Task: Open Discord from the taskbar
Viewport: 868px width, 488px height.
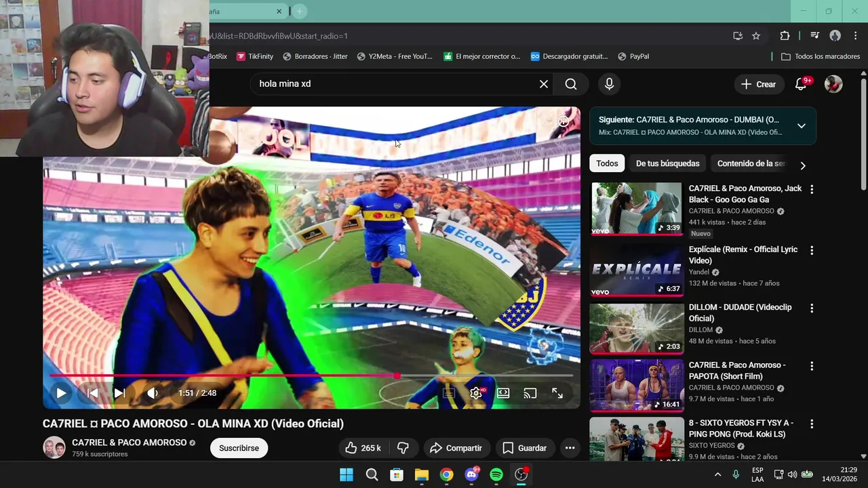Action: (471, 474)
